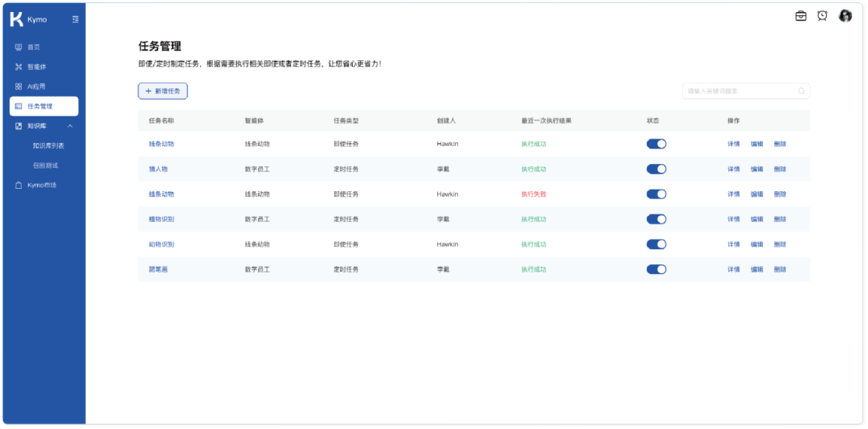Open task name link in 执行失败 row

coord(162,194)
